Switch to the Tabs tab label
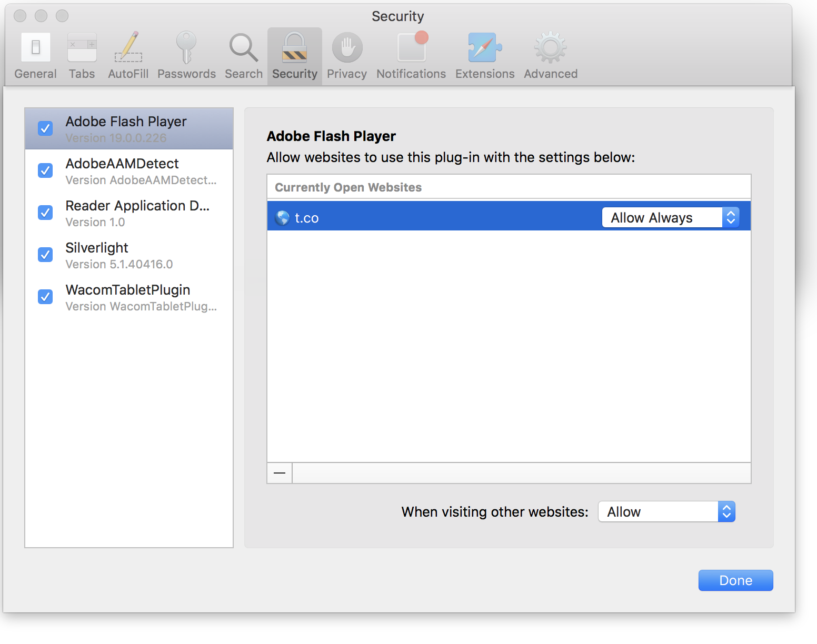817x644 pixels. (x=82, y=74)
